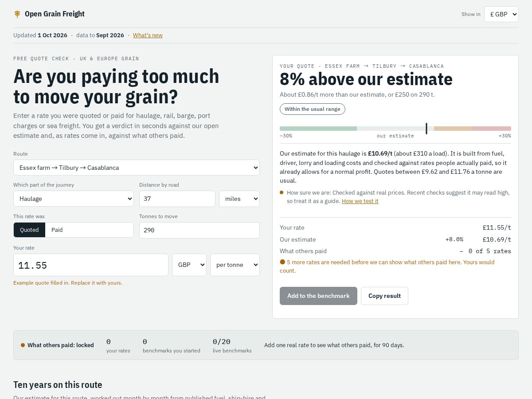
Task: Open the rate currency GBP dropdown
Action: coord(189,265)
